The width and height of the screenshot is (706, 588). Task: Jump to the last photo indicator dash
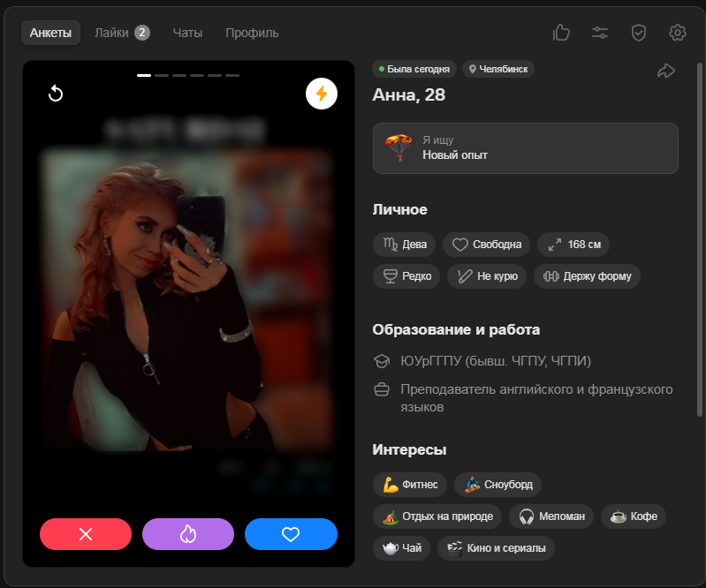coord(232,75)
